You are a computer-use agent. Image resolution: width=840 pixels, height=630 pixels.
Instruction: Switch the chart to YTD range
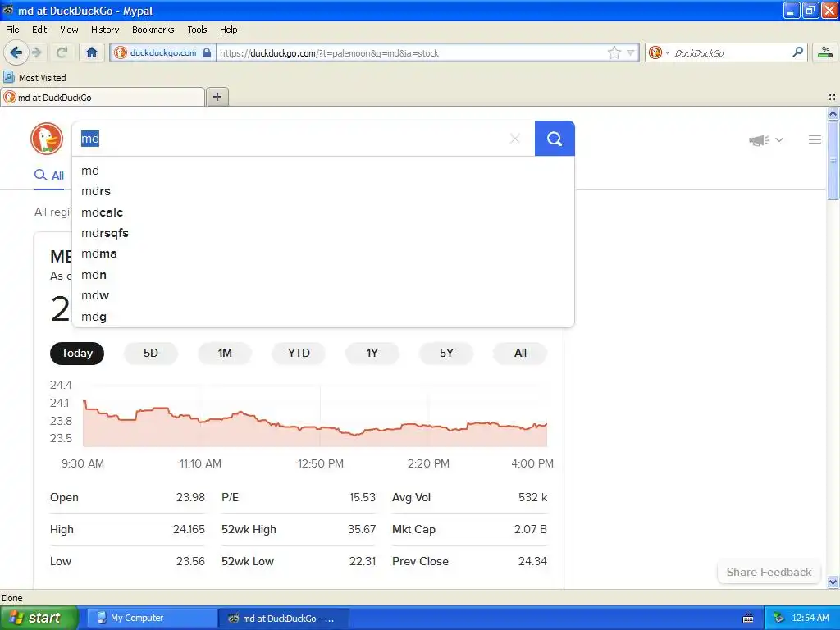(299, 353)
